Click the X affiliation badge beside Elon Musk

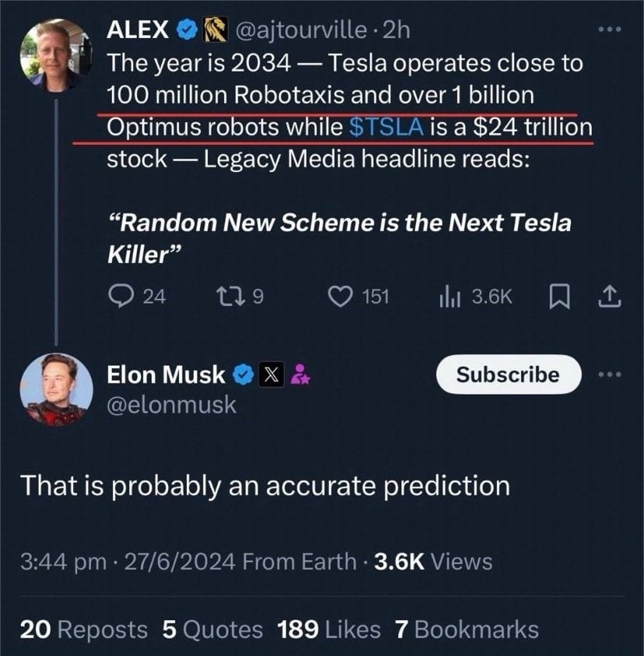271,375
